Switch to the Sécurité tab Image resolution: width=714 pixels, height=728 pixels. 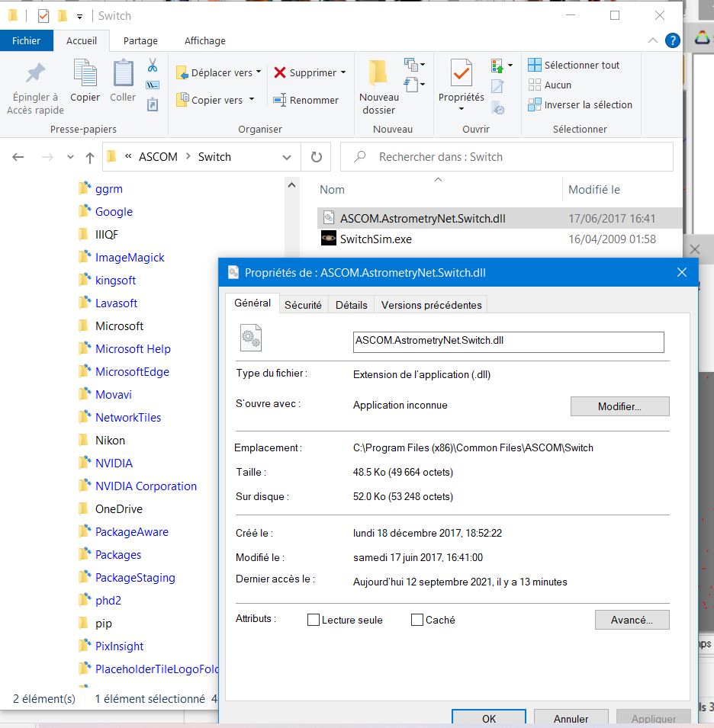[303, 305]
